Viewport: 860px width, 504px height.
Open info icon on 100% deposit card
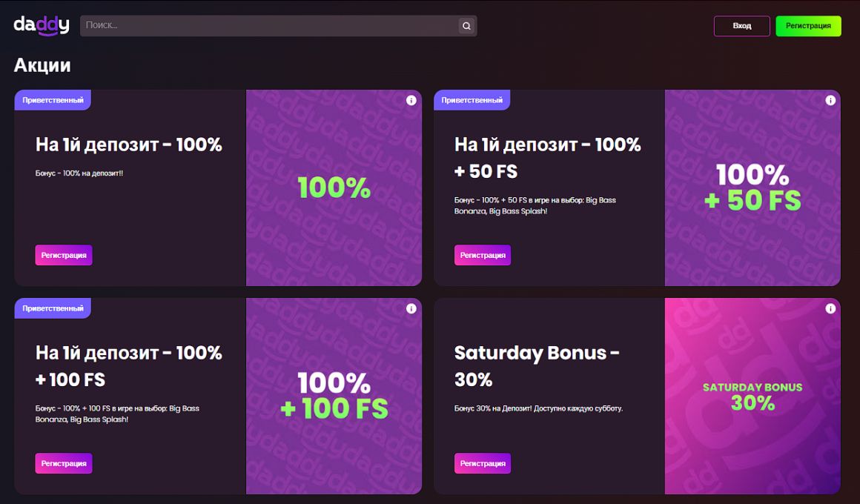[x=411, y=101]
